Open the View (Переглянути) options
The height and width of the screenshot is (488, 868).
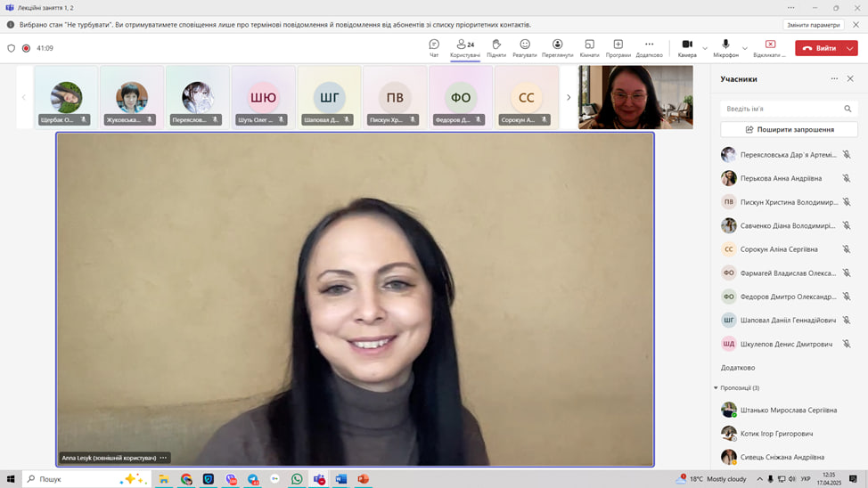558,47
